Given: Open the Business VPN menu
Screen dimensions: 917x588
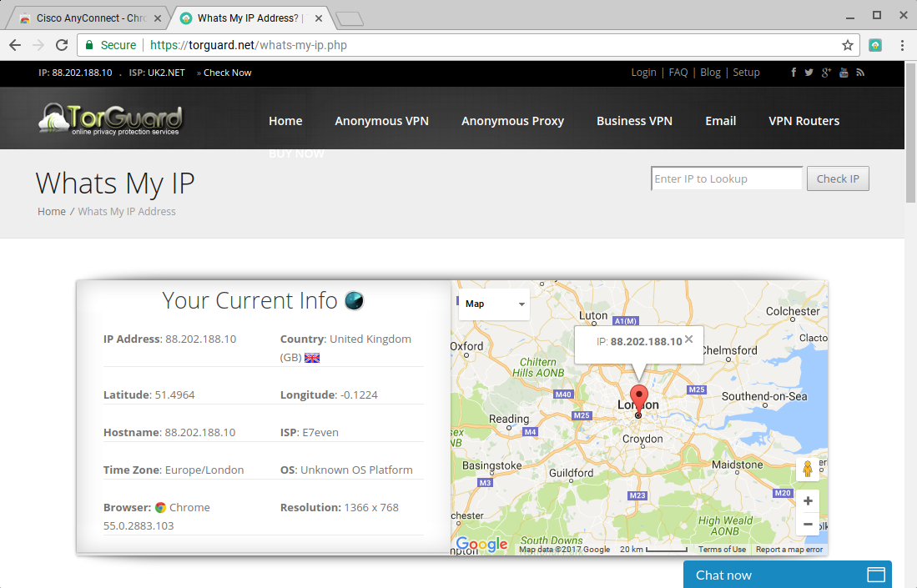Looking at the screenshot, I should click(x=634, y=121).
